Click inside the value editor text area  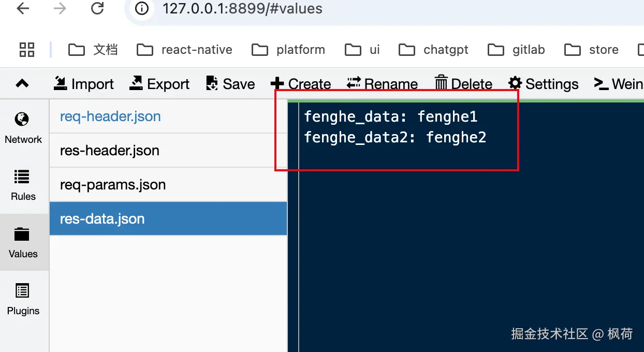[466, 233]
